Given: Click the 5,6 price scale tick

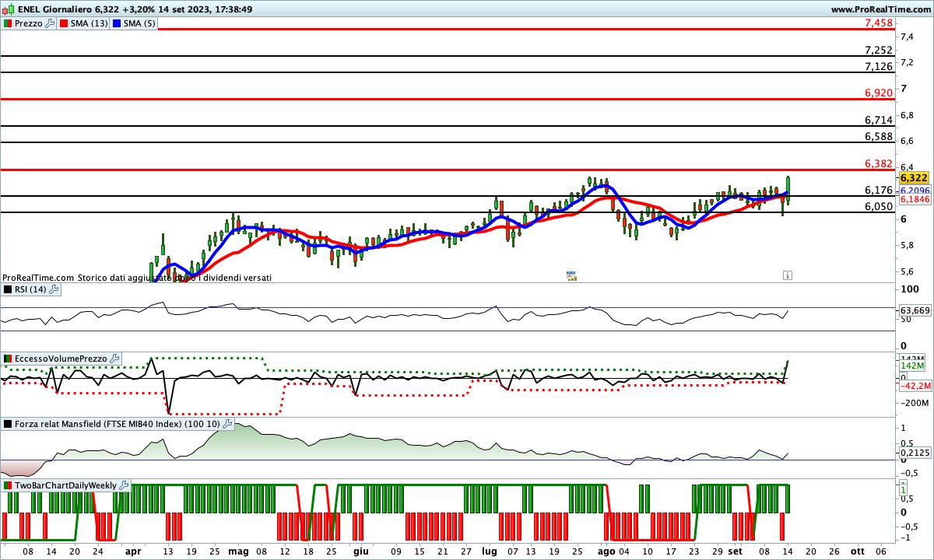Looking at the screenshot, I should (908, 271).
